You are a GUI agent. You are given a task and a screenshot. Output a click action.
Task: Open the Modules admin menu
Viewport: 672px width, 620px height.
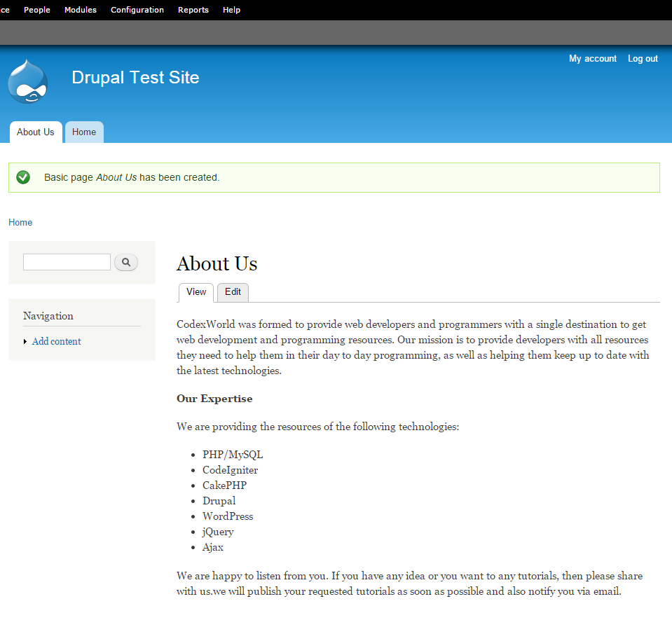(81, 10)
